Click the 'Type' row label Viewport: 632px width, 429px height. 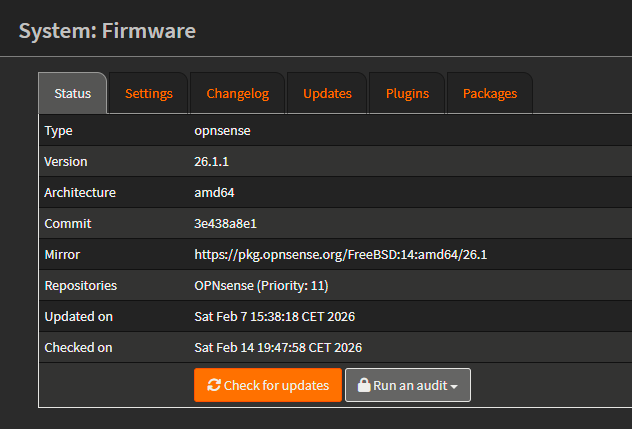coord(58,131)
